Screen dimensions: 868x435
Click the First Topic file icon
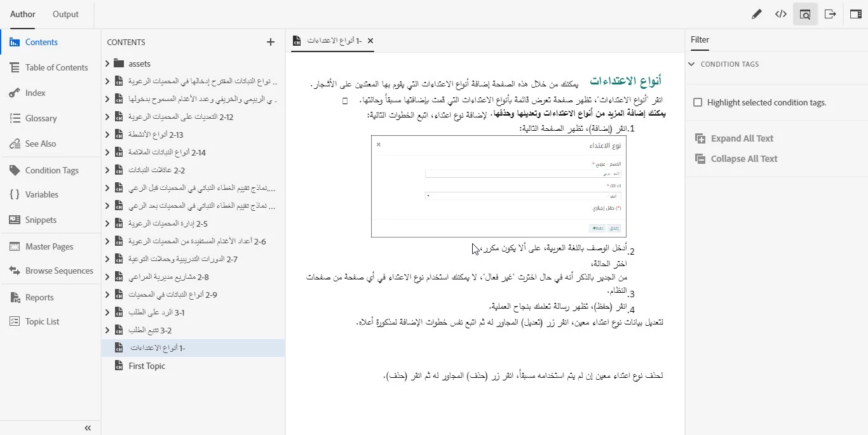(x=119, y=366)
